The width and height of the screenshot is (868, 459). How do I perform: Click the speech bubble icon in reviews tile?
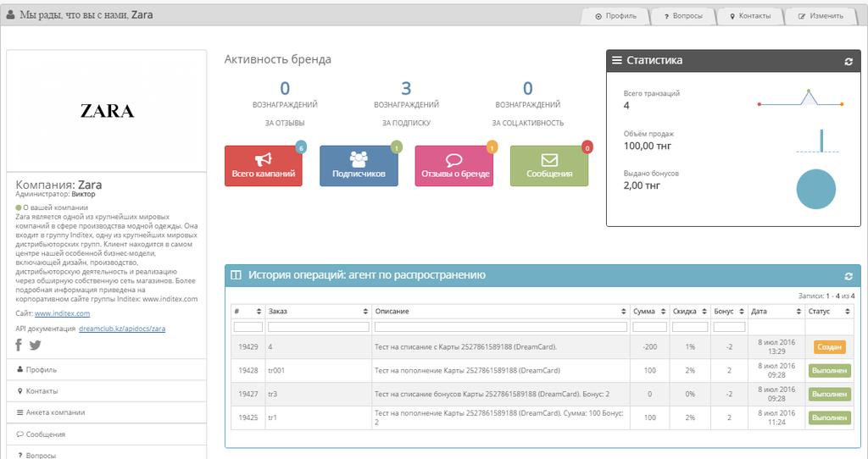(x=454, y=160)
